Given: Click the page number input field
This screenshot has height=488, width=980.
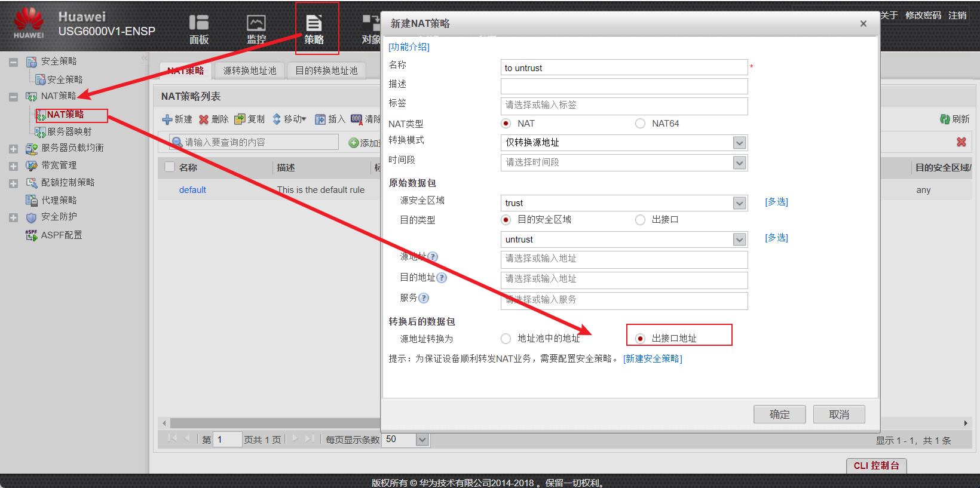Looking at the screenshot, I should click(227, 440).
